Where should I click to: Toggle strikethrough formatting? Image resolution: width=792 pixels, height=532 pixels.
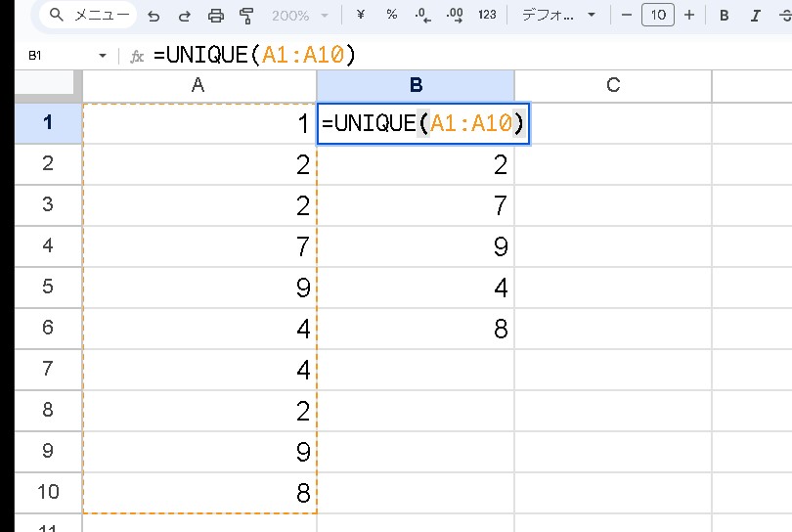784,16
